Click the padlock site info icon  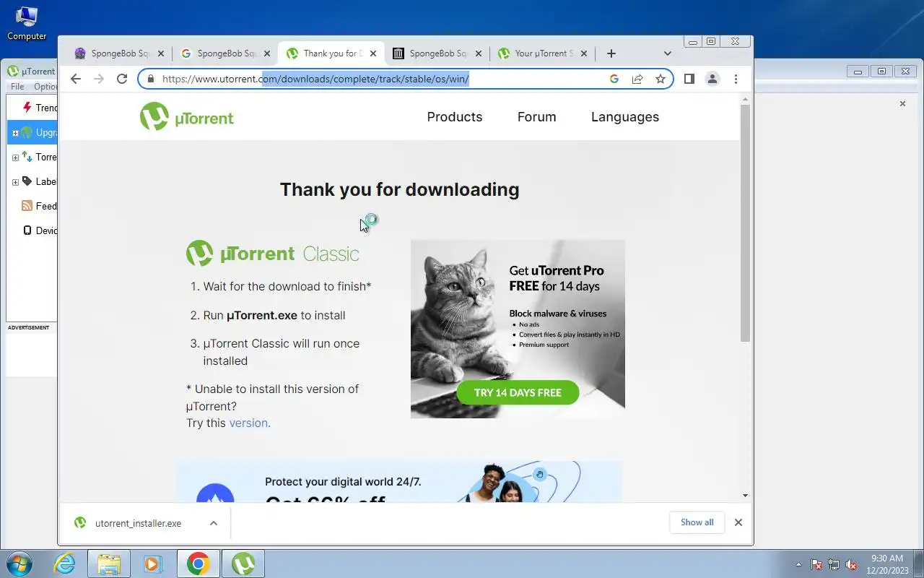tap(150, 79)
